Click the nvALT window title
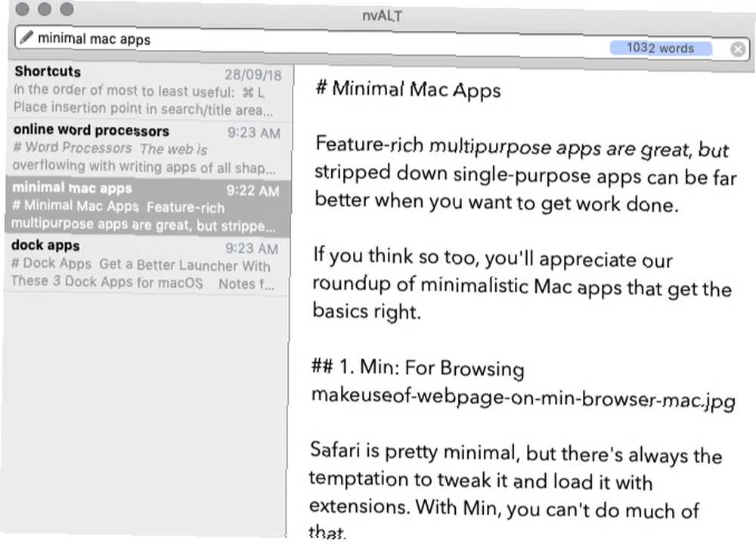The image size is (756, 548). click(383, 16)
